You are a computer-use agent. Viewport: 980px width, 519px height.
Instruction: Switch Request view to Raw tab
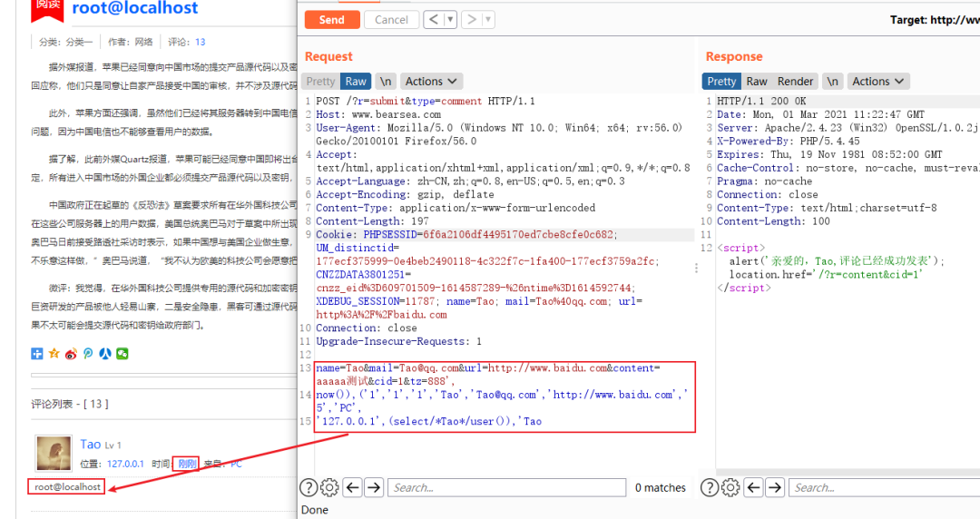tap(356, 82)
